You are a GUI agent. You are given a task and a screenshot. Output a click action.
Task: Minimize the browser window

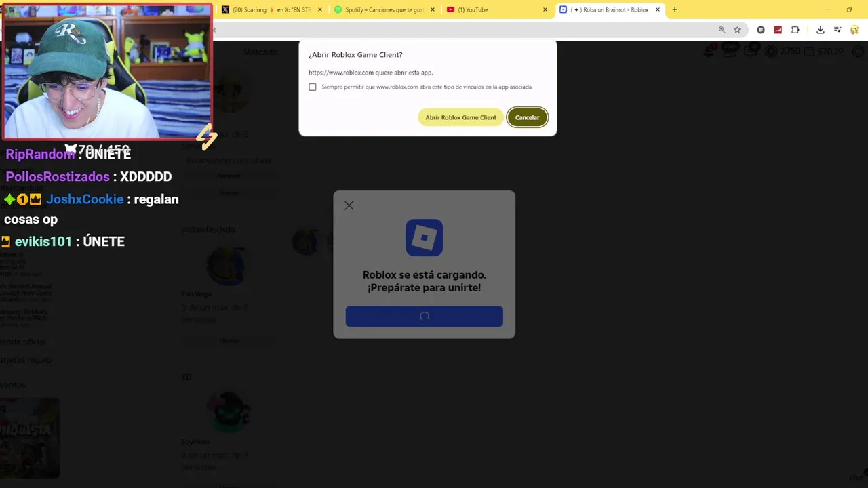[x=827, y=9]
